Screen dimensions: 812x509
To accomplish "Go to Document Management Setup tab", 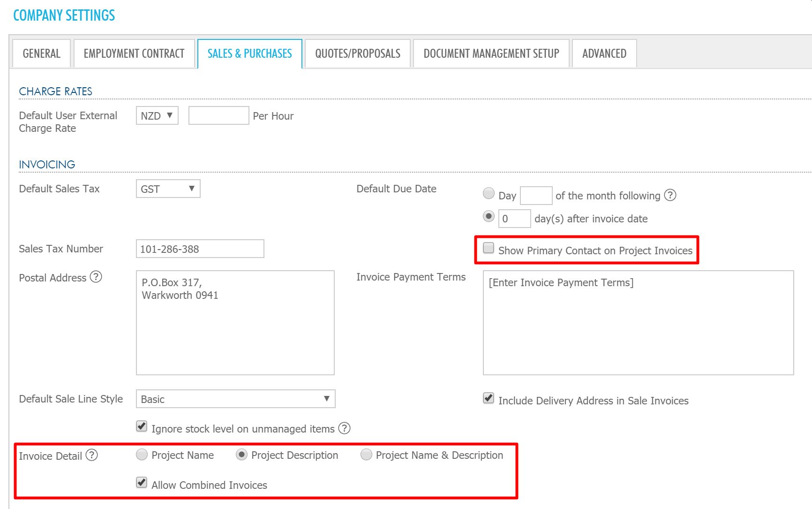I will pyautogui.click(x=491, y=54).
